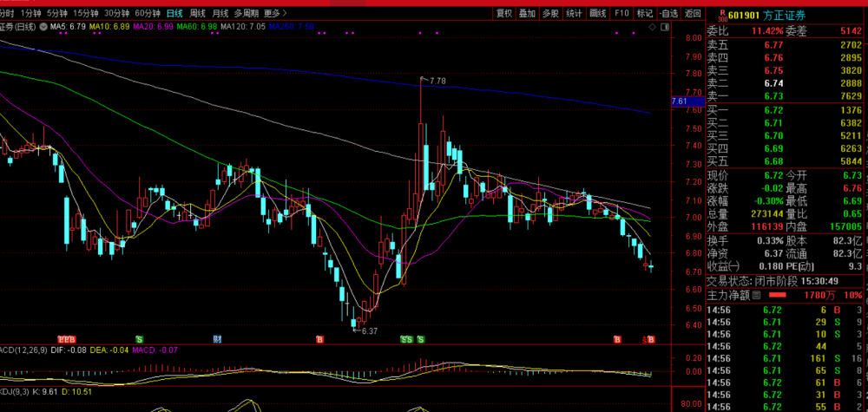Viewport: 868px width, 412px height.
Task: Click the 买一 6.72 order row
Action: [x=785, y=110]
